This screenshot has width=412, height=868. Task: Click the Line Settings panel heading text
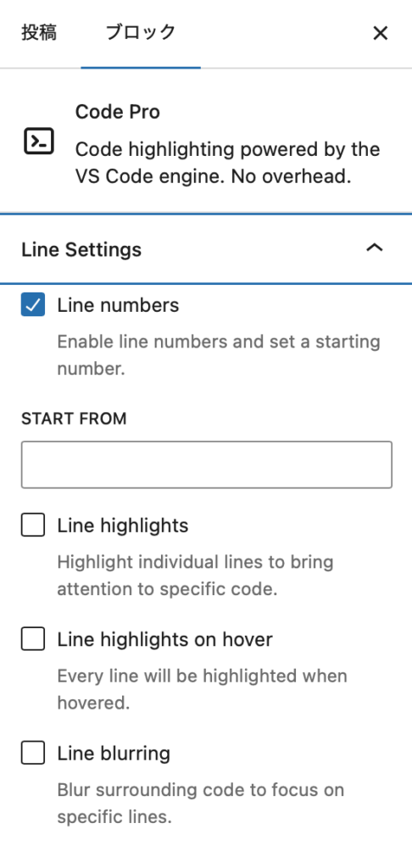click(x=81, y=249)
